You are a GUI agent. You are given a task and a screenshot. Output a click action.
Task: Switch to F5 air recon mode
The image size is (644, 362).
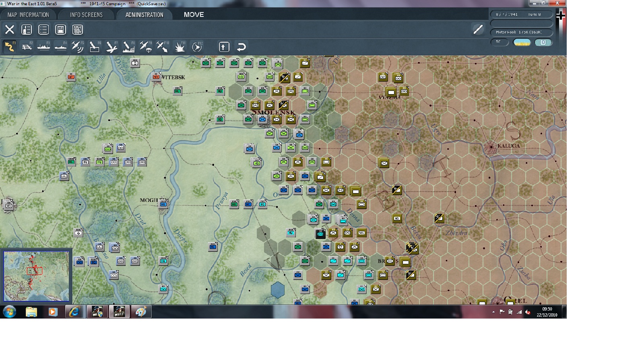coord(77,47)
